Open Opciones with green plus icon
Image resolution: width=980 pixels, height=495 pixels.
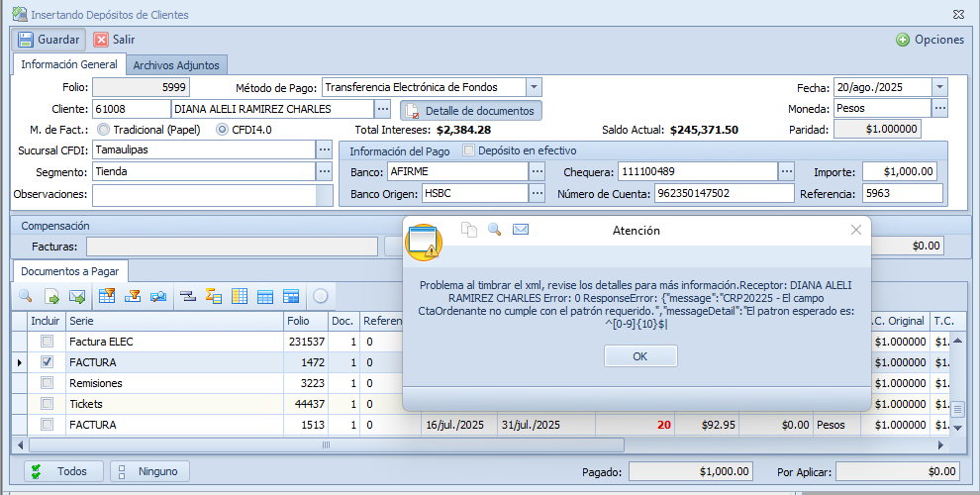click(x=930, y=40)
